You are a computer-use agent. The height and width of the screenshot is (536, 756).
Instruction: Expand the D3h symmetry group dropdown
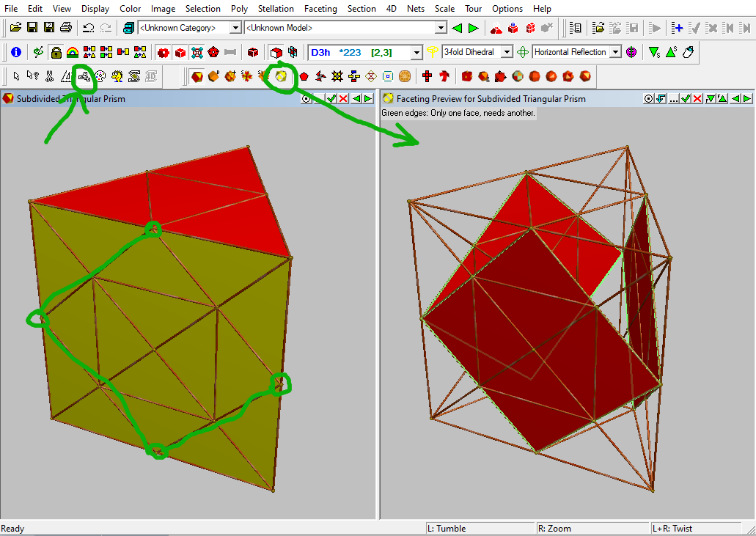pyautogui.click(x=416, y=52)
